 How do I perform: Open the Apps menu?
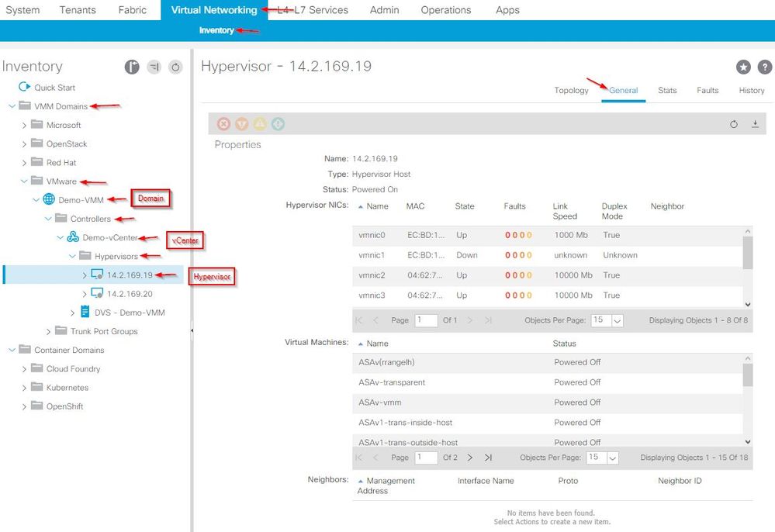[507, 10]
